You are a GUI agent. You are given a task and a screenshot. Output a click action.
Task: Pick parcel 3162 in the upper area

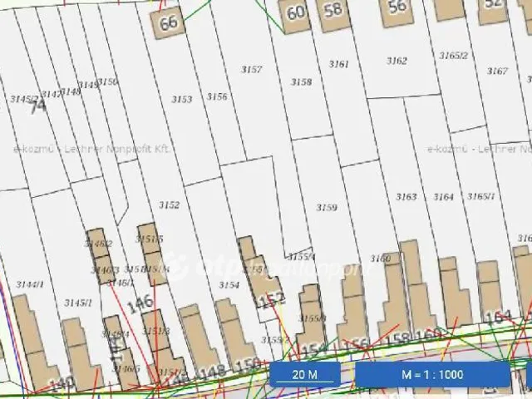[x=397, y=61]
